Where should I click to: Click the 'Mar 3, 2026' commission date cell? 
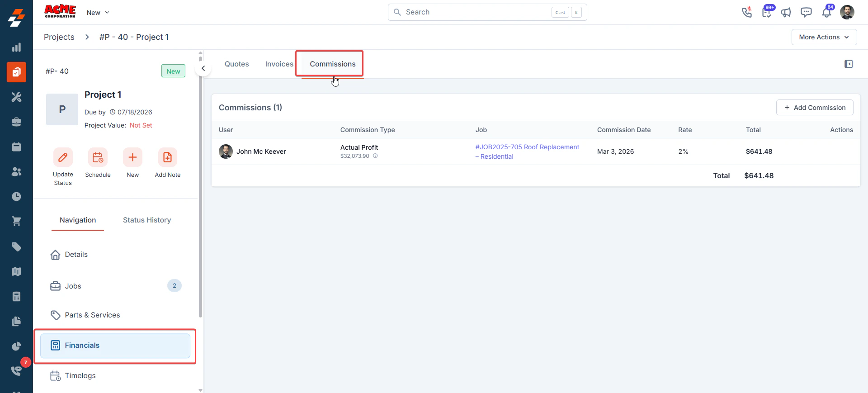point(615,152)
